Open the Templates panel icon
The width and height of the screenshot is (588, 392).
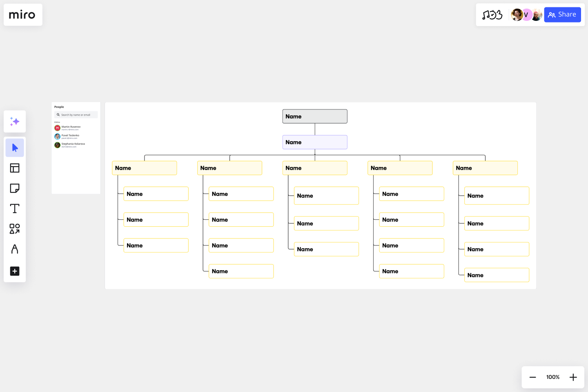click(15, 168)
